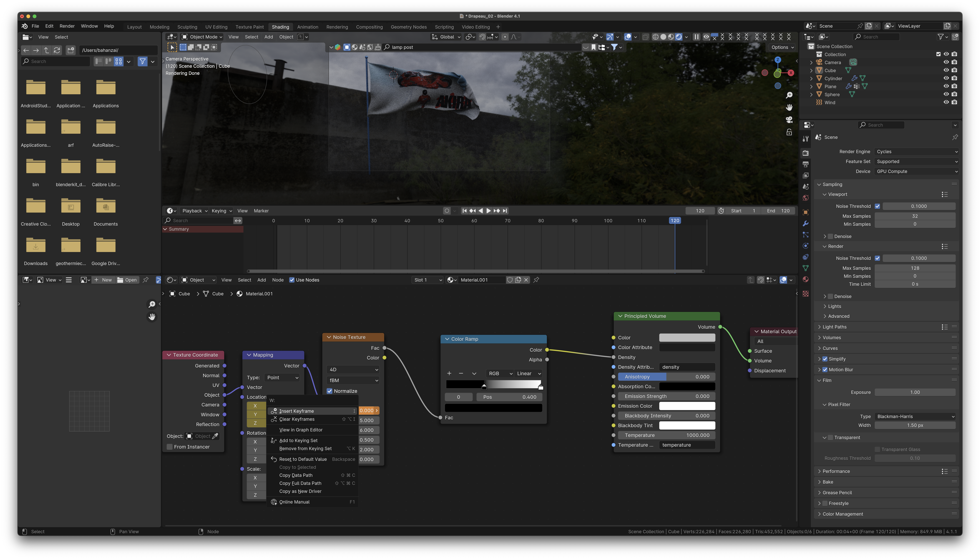The image size is (980, 559).
Task: Click the viewport zoom magnifier icon
Action: point(789,95)
